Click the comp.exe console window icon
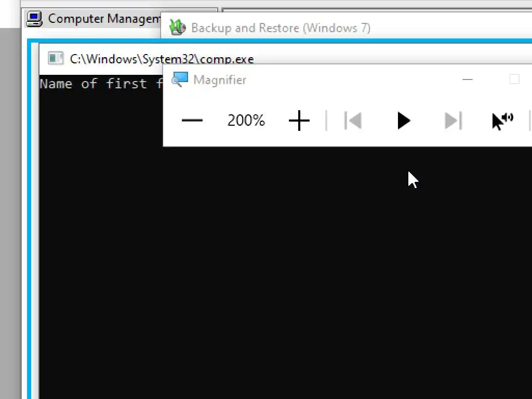Image resolution: width=532 pixels, height=399 pixels. (55, 58)
